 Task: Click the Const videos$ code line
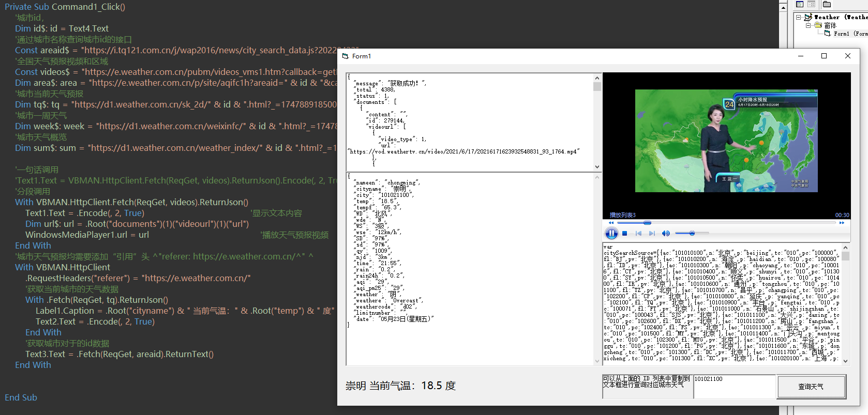click(x=176, y=72)
